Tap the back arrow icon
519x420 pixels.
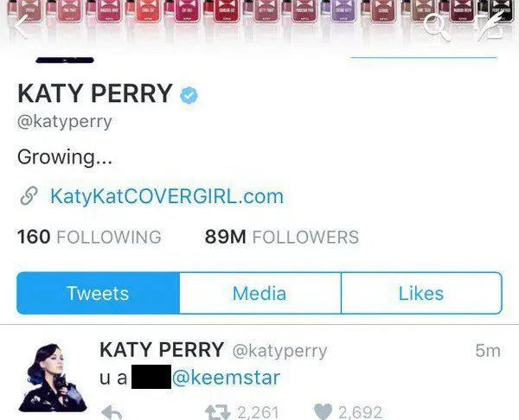point(22,27)
